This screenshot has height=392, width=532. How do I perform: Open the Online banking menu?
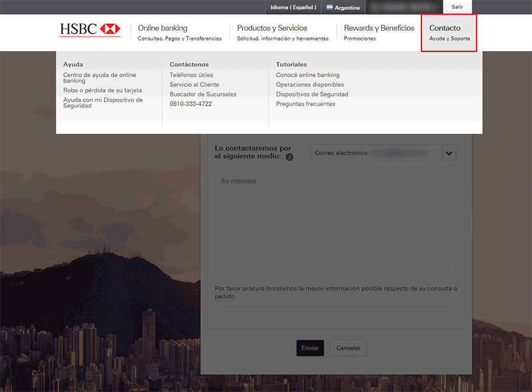coord(180,32)
